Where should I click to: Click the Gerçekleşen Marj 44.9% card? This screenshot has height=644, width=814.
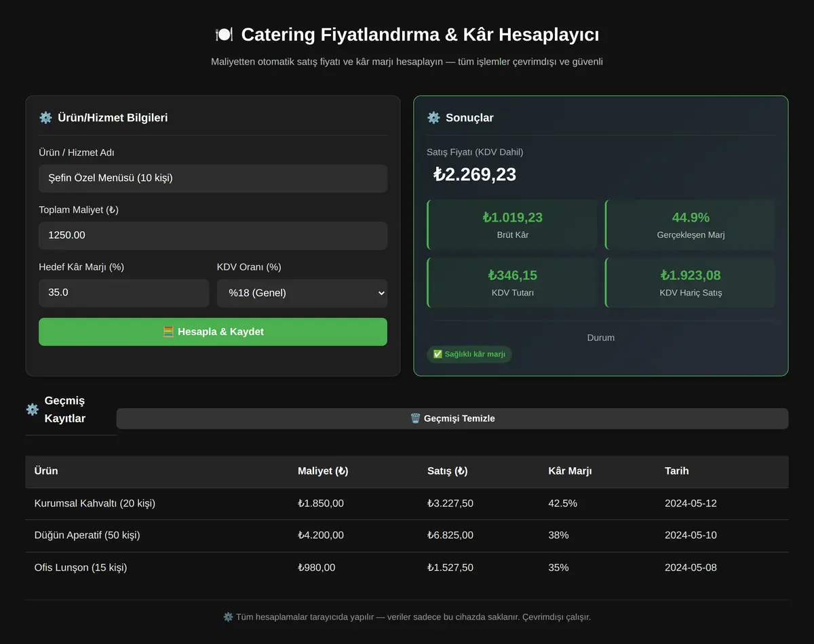tap(690, 224)
